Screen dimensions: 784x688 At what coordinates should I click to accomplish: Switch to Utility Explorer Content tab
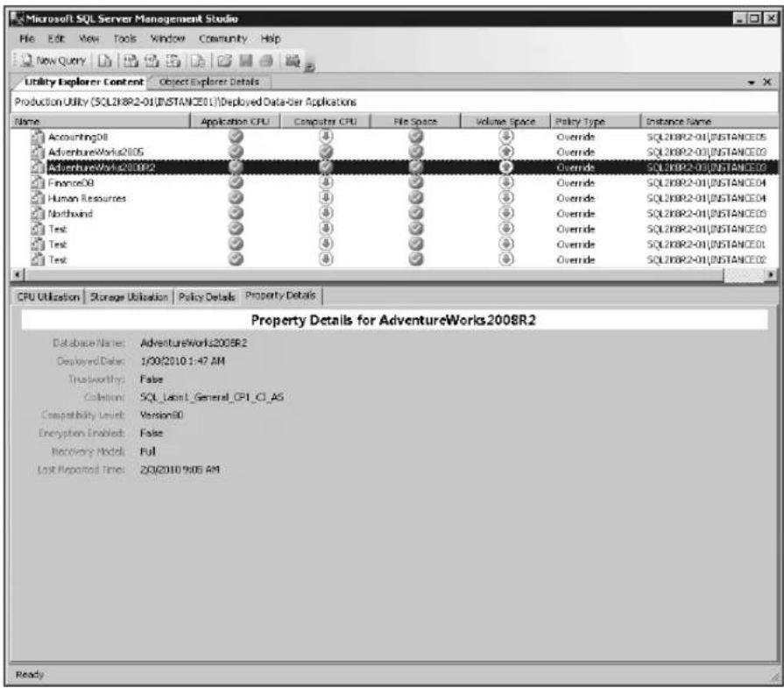pos(83,82)
